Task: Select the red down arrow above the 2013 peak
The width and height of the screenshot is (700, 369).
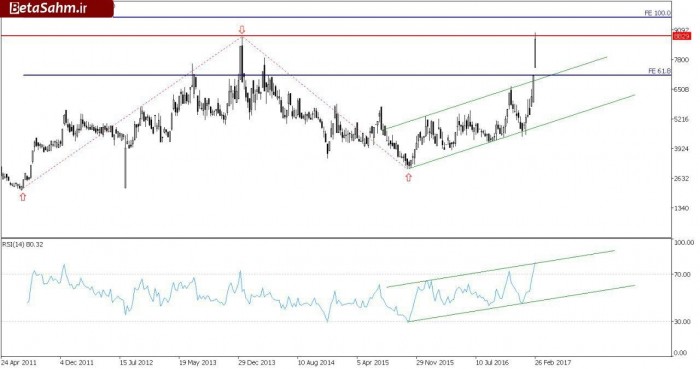Action: tap(242, 30)
